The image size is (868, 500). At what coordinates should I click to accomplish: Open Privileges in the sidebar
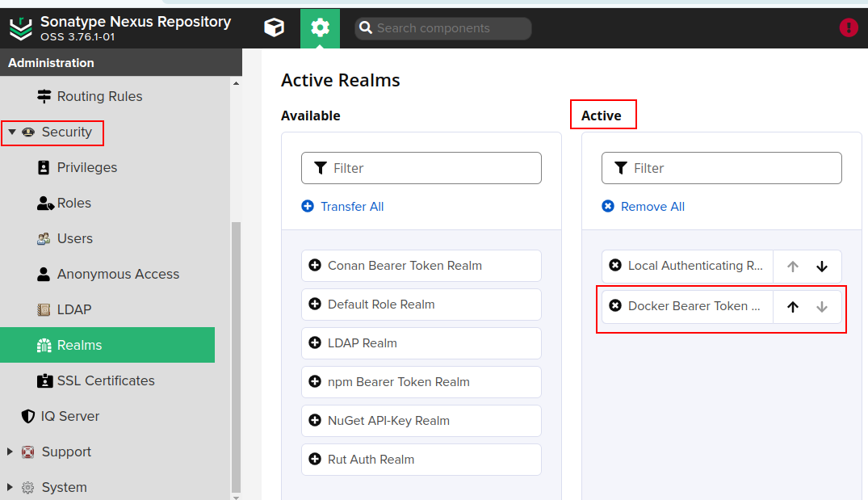(x=86, y=167)
